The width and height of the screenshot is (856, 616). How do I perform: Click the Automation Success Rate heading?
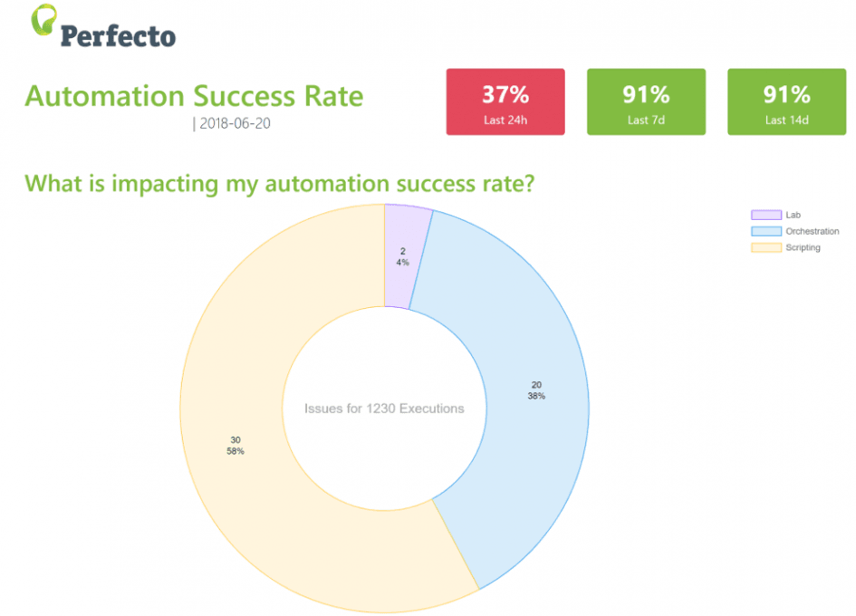click(x=194, y=96)
